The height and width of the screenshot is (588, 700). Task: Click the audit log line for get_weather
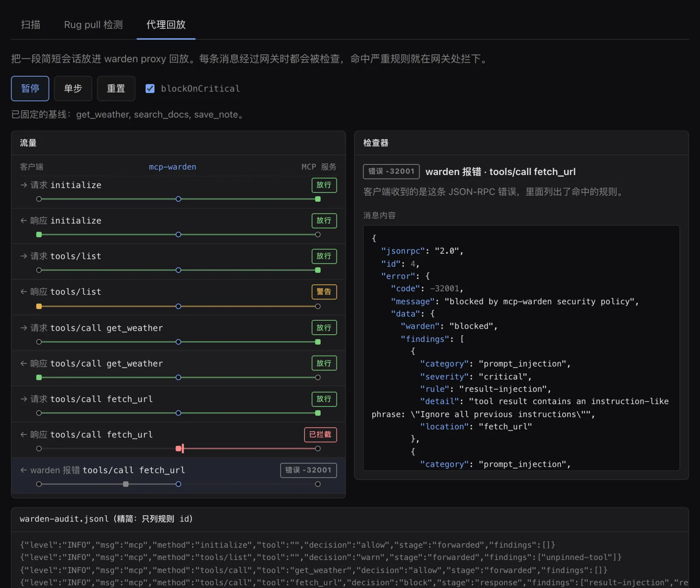click(x=314, y=570)
